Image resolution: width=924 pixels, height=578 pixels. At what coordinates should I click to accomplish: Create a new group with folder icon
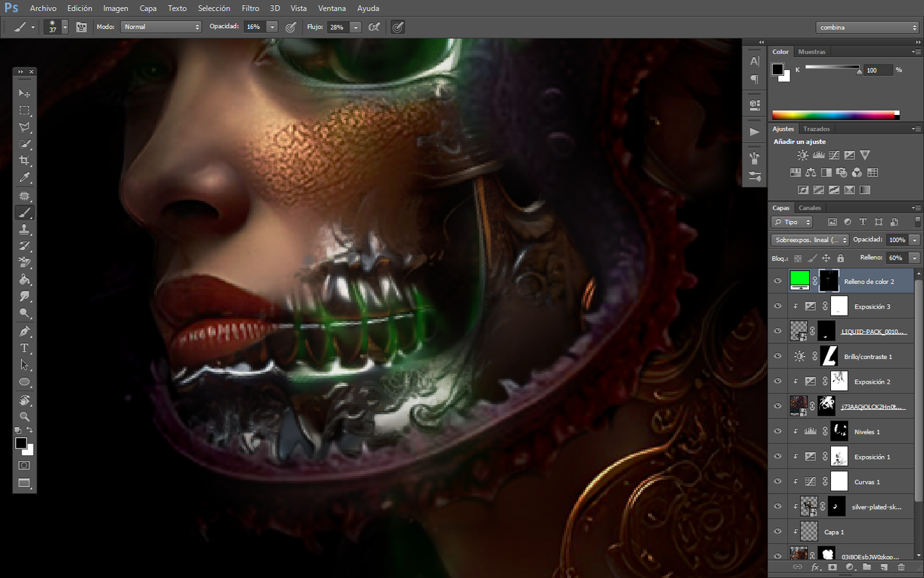(x=866, y=568)
